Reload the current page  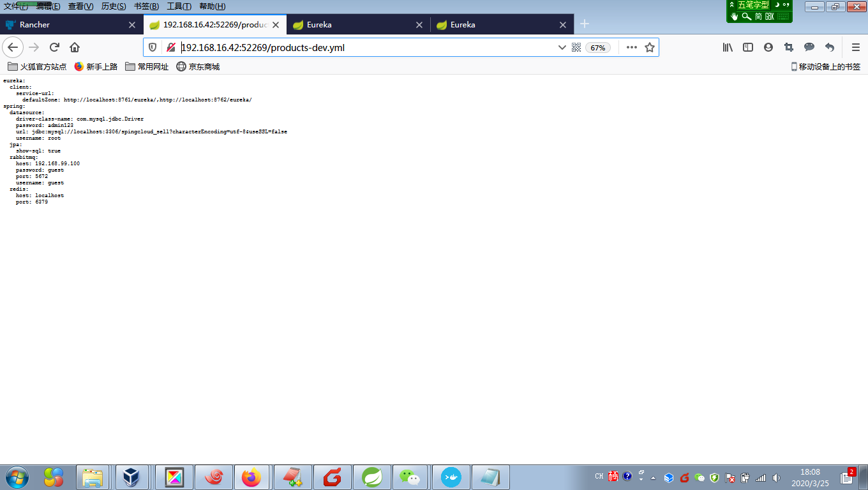coord(55,47)
